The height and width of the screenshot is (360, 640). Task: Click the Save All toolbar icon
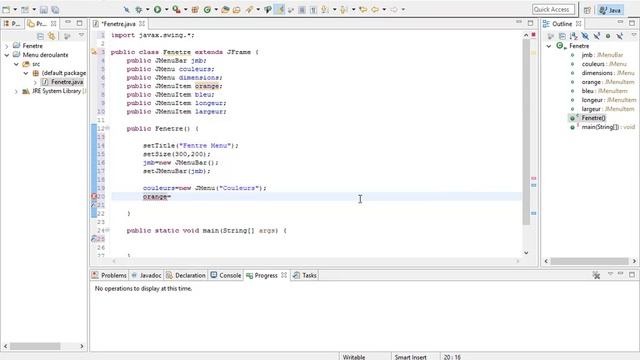pyautogui.click(x=55, y=10)
